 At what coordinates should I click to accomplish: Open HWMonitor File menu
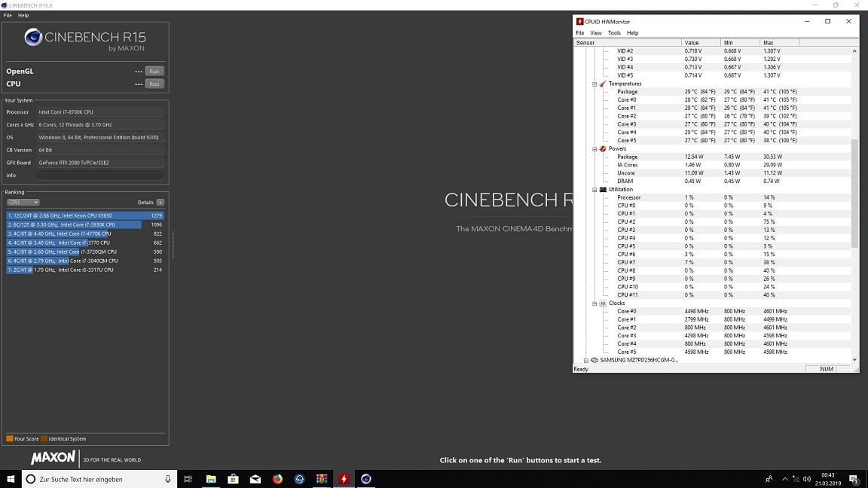579,32
